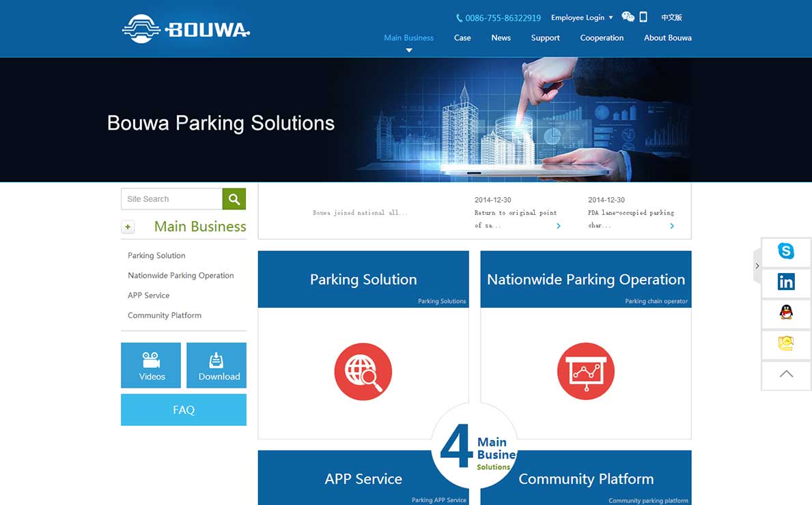Click the arrow next to 'Return to original point'
812x505 pixels.
(558, 226)
